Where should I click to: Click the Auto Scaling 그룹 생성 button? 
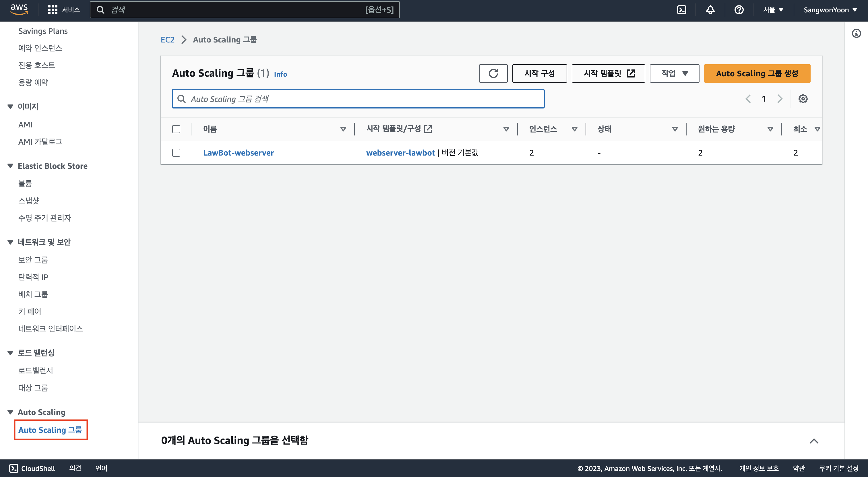[757, 73]
